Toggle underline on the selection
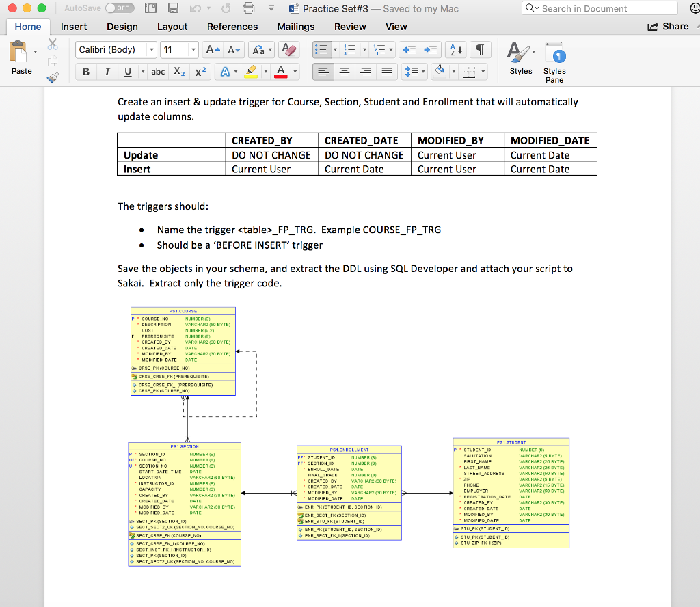This screenshot has height=607, width=700. 127,71
